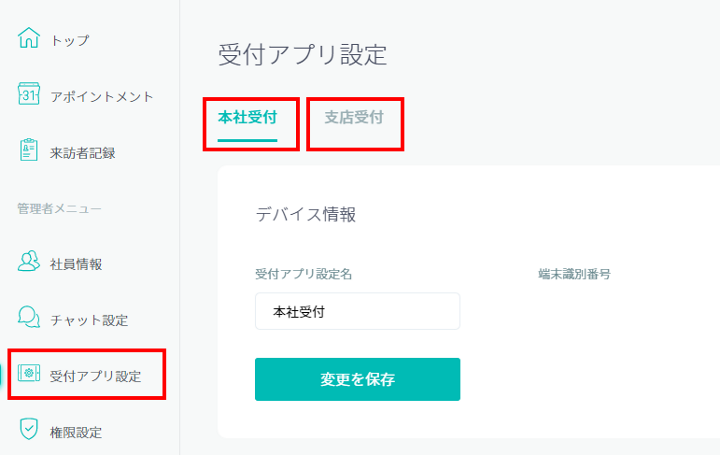Image resolution: width=720 pixels, height=455 pixels.
Task: Select 社員情報 in the admin menu
Action: pos(76,264)
